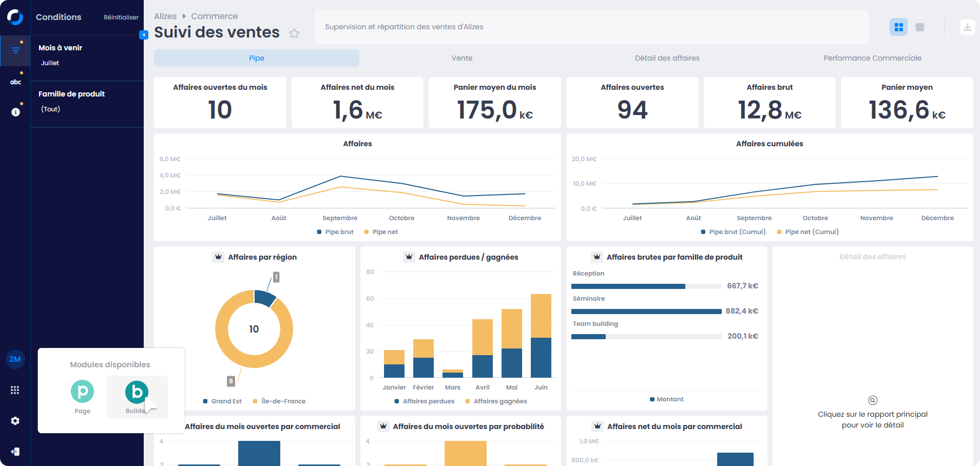Mark dashboard as favorite with star
This screenshot has width=980, height=466.
tap(294, 33)
